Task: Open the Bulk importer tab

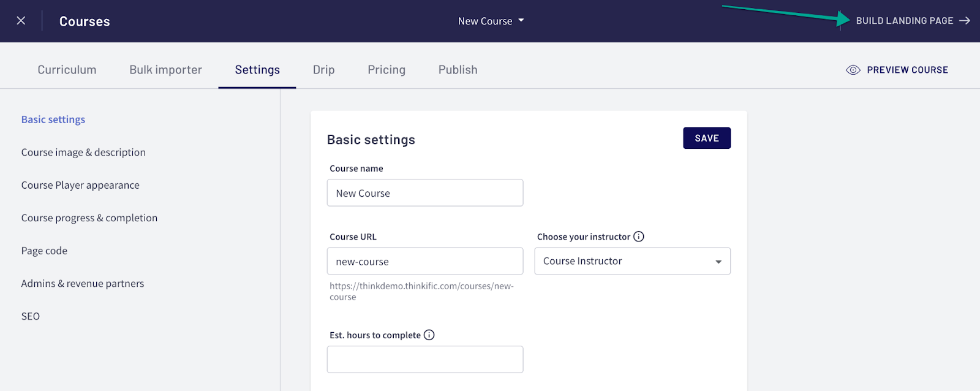Action: click(x=165, y=70)
